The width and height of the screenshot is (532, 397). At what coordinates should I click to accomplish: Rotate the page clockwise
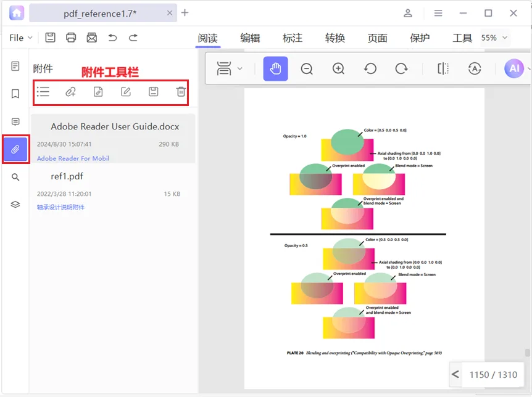tap(401, 69)
